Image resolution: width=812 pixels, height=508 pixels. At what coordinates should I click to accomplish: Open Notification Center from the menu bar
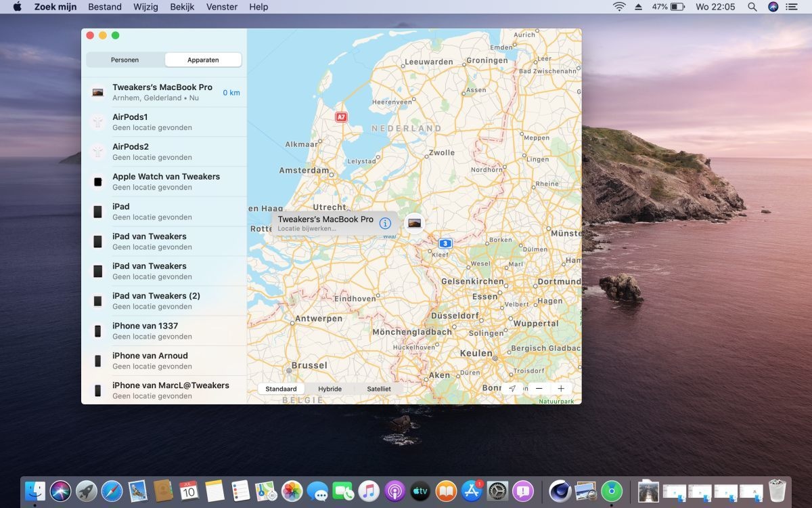[x=791, y=7]
